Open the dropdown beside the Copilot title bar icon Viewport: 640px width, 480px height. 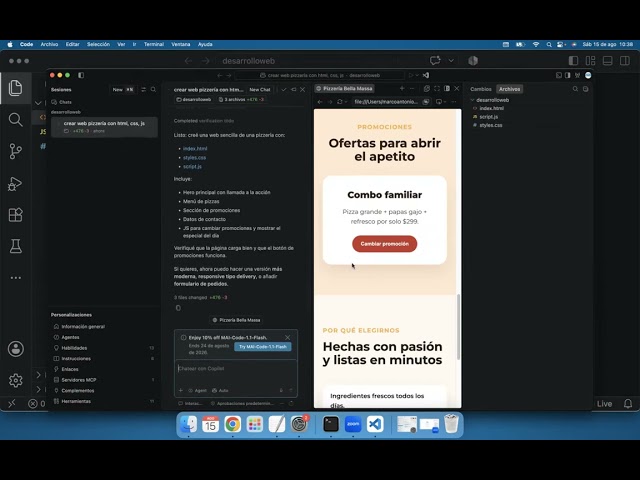pos(451,61)
